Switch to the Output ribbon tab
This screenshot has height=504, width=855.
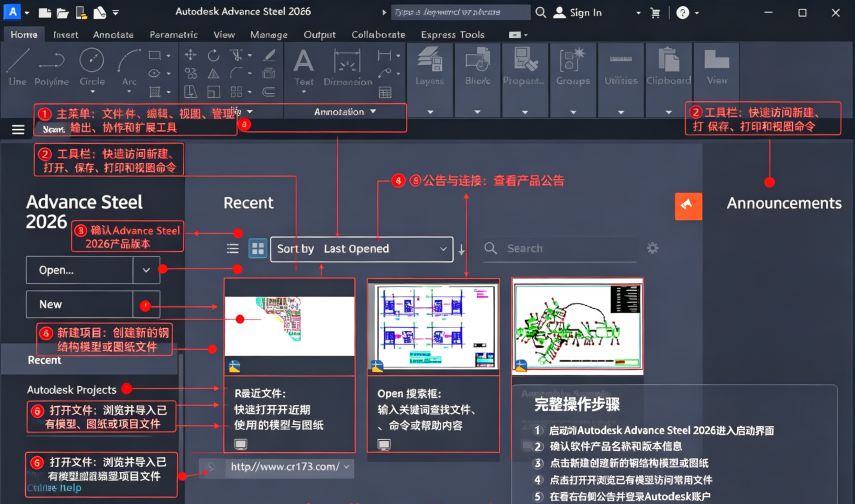tap(320, 34)
